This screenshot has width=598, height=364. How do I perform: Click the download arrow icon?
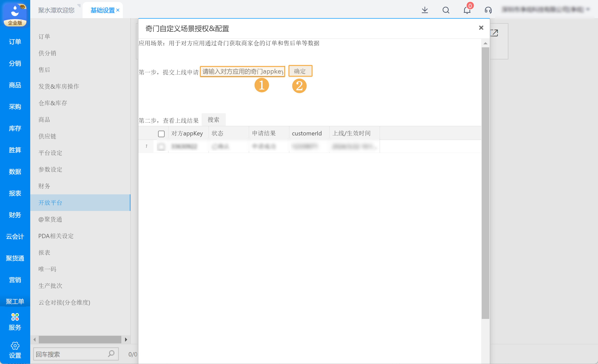pyautogui.click(x=425, y=10)
